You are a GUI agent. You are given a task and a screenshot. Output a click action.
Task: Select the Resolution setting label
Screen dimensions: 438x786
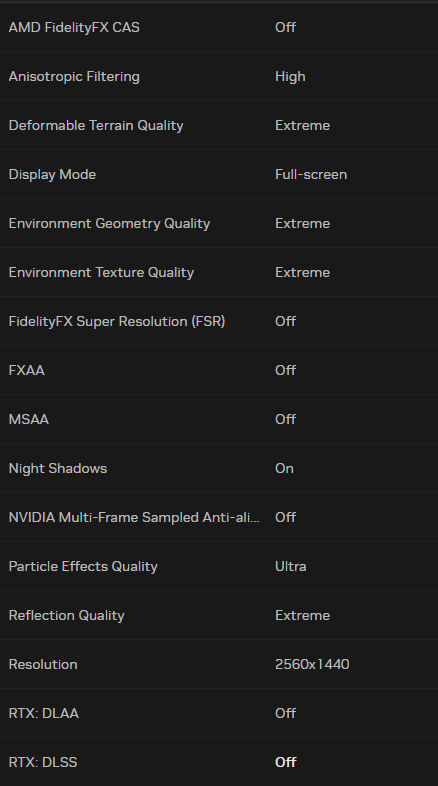tap(43, 664)
